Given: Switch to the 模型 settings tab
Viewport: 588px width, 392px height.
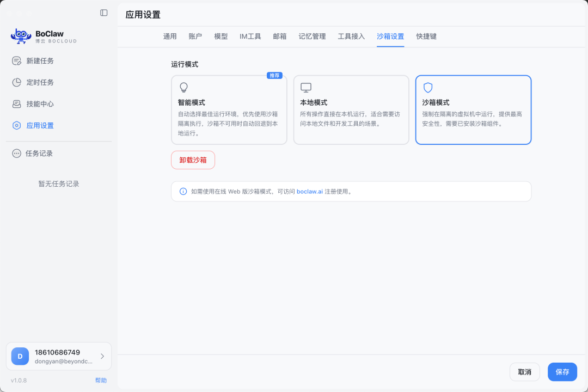Looking at the screenshot, I should tap(221, 36).
